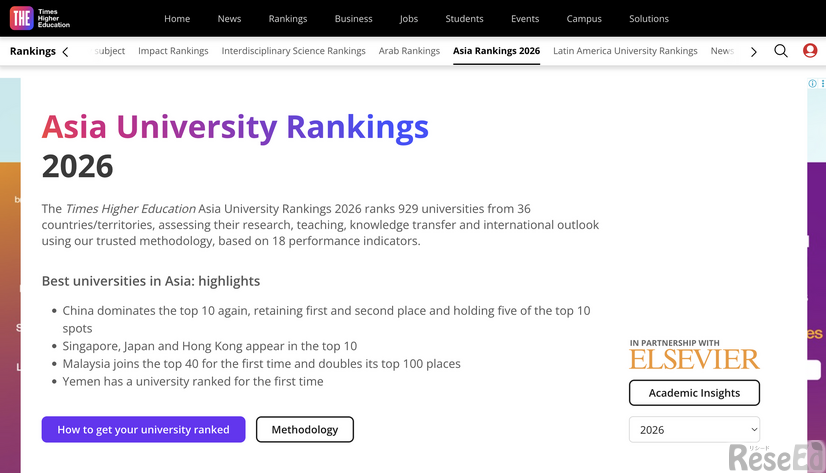
Task: Click the Elsevier partner logo
Action: point(694,359)
